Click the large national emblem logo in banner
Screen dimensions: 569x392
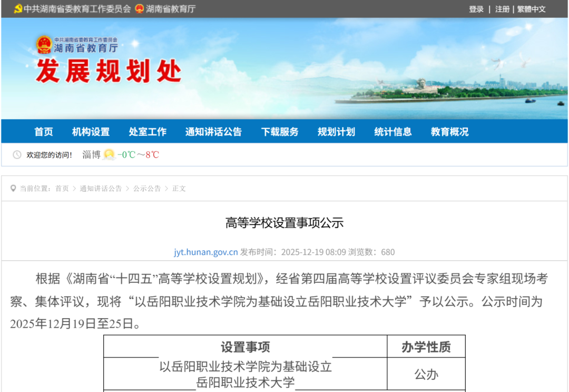[44, 45]
